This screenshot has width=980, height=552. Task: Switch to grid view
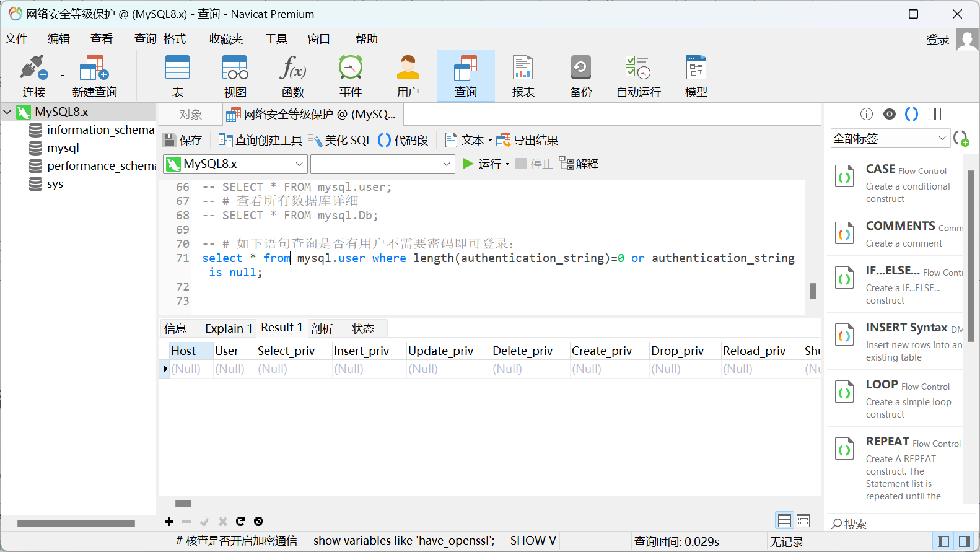point(784,520)
